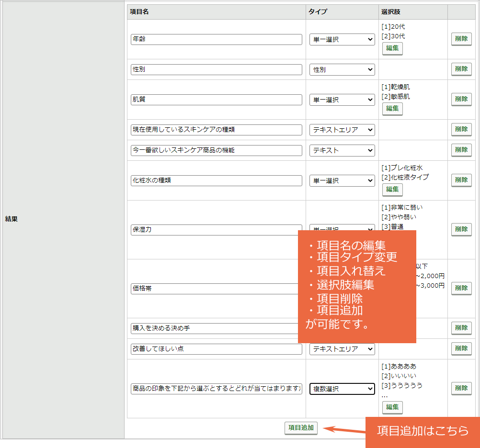The width and height of the screenshot is (480, 448).
Task: Delete the 年齢 row
Action: point(461,39)
